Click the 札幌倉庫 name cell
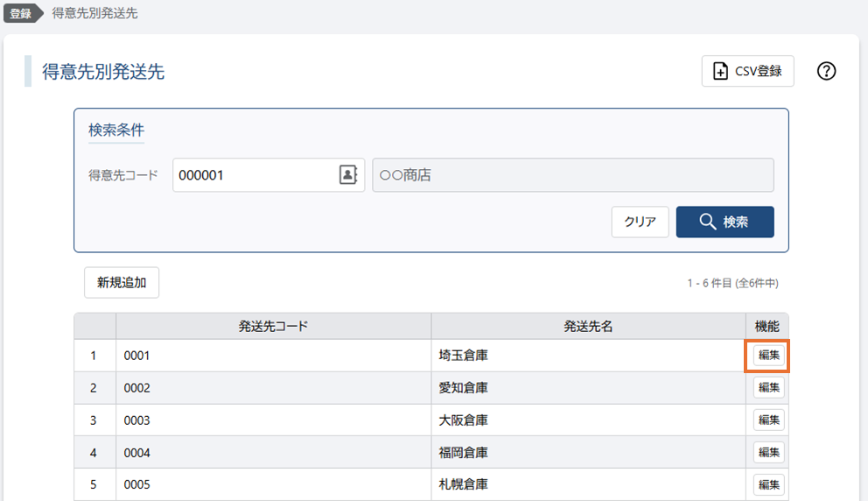 (x=589, y=484)
